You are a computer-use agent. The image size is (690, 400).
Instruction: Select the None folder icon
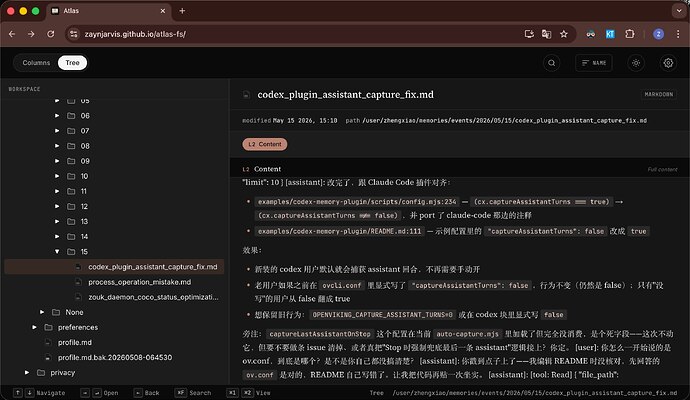tap(56, 312)
